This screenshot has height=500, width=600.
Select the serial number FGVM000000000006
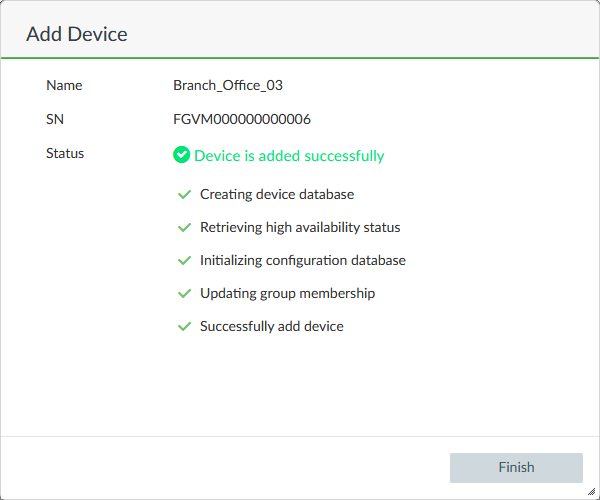(242, 119)
